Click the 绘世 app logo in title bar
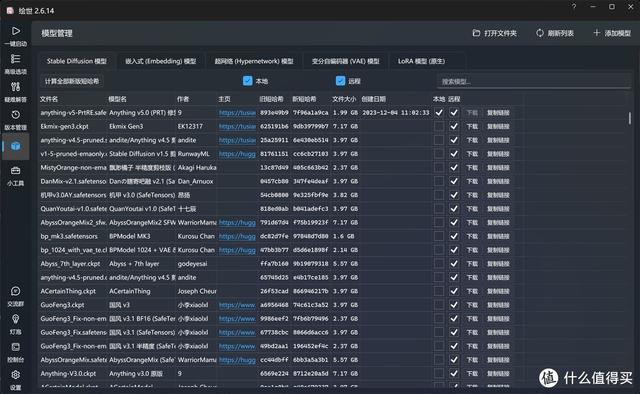640x394 pixels. (10, 10)
